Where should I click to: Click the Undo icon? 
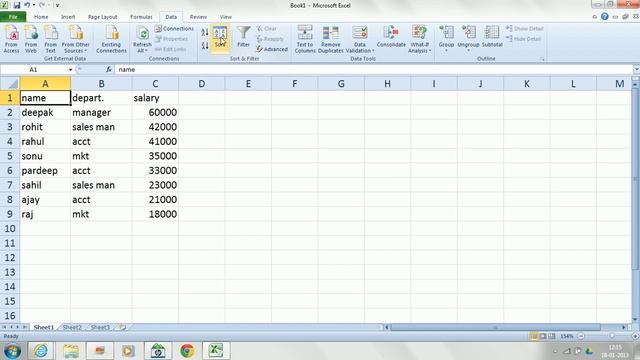pos(27,5)
